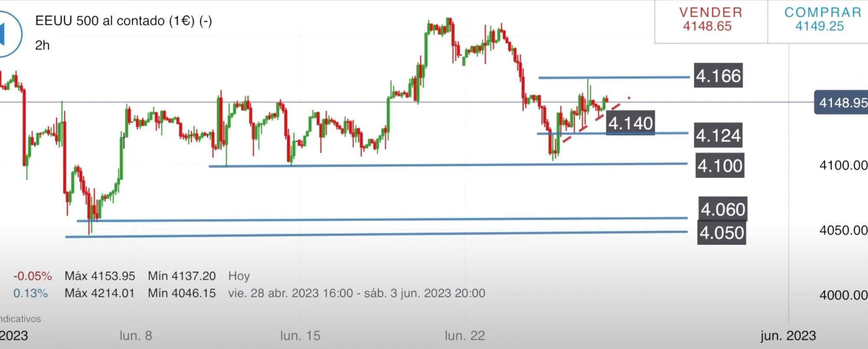The height and width of the screenshot is (349, 868).
Task: Click the 4.124 level label
Action: point(718,136)
